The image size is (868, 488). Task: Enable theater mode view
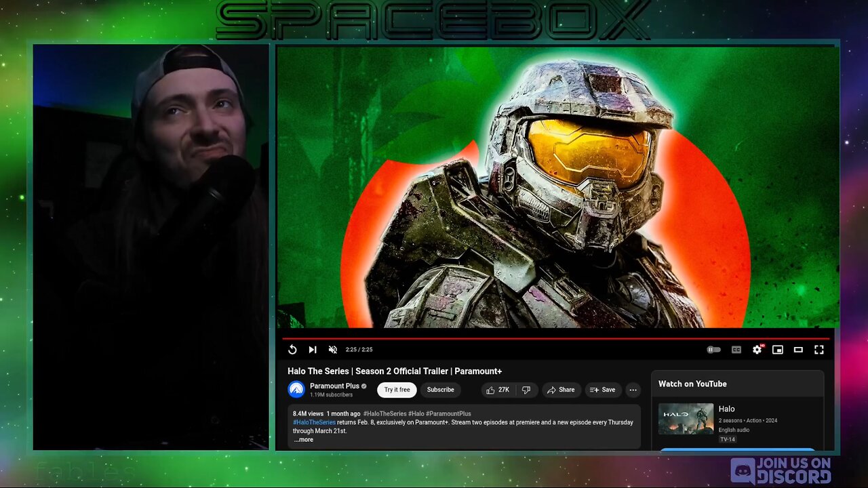pos(798,350)
